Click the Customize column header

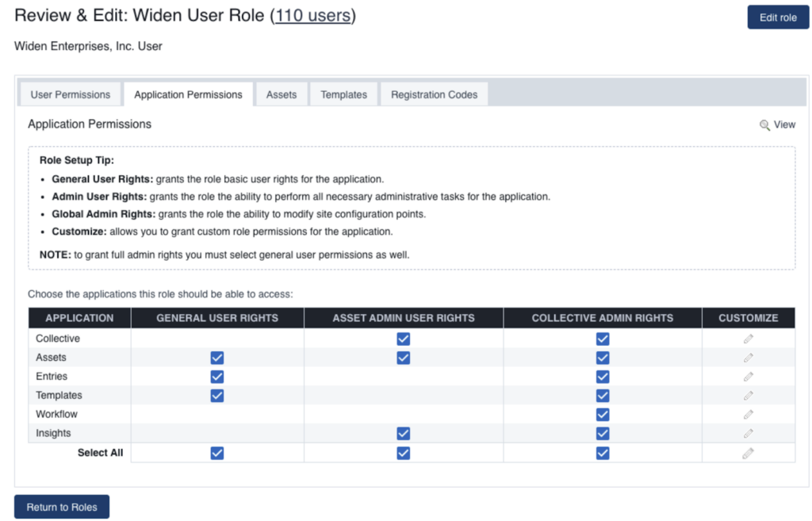(x=749, y=318)
